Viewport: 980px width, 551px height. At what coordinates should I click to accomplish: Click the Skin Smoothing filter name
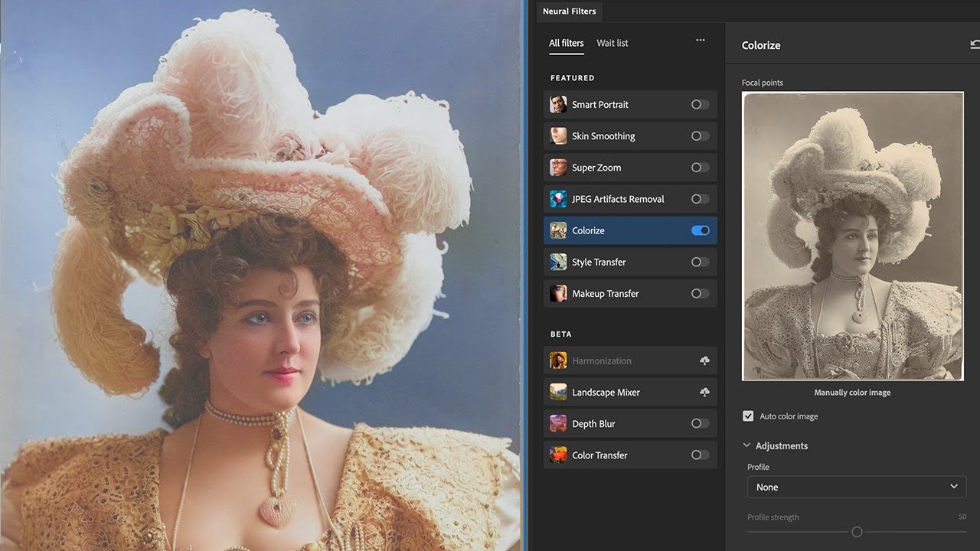click(x=603, y=136)
